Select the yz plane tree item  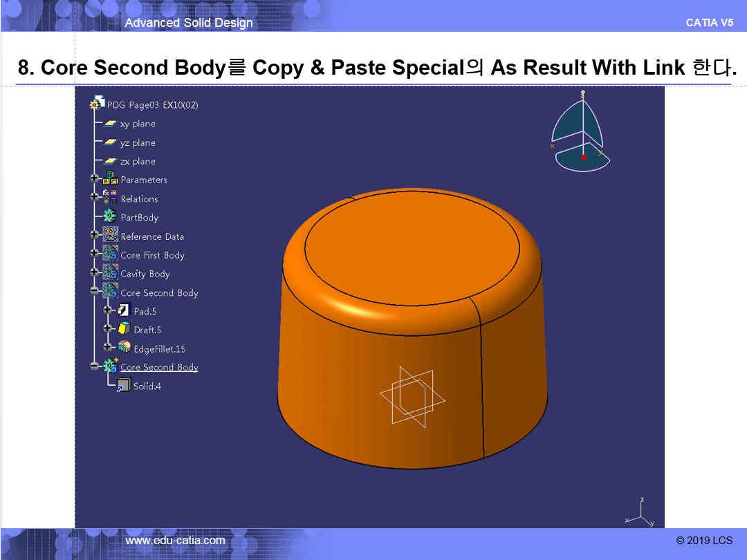(x=138, y=142)
